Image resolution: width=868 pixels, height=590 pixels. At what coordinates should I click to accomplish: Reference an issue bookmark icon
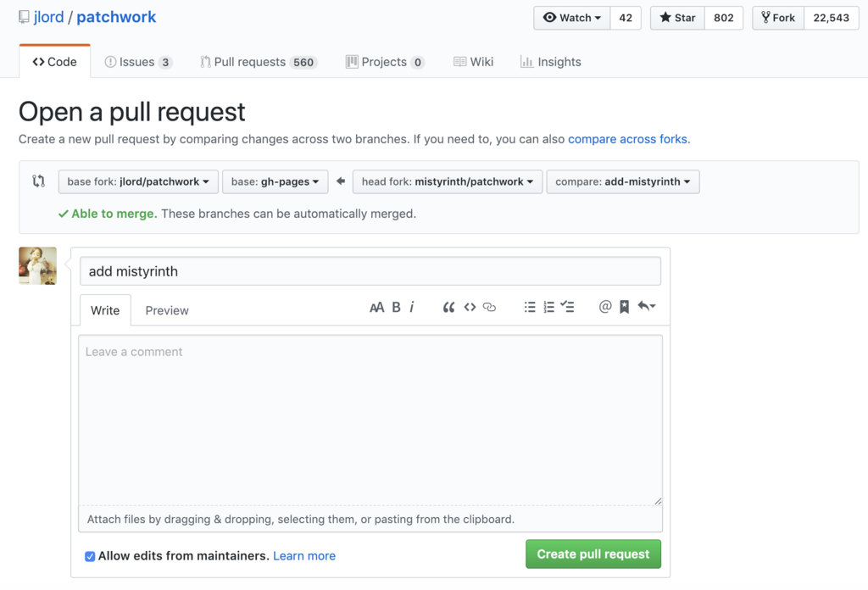click(625, 307)
